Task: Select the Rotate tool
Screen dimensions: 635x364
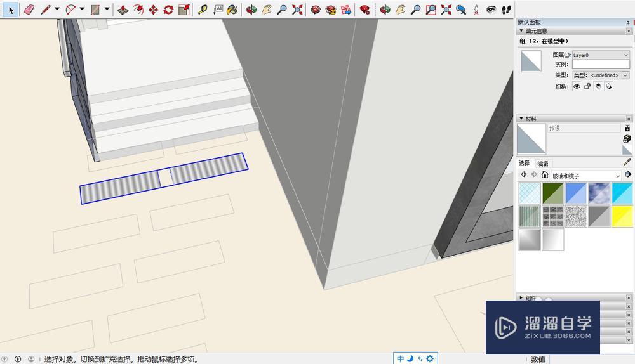Action: coord(168,10)
